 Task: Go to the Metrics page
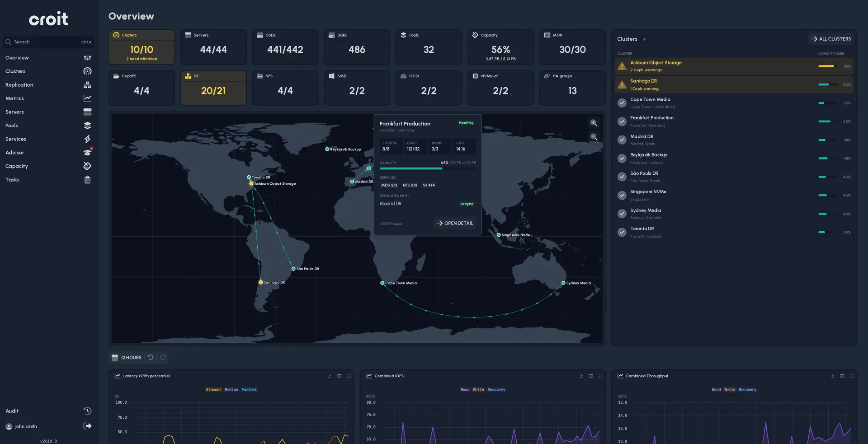pos(48,98)
